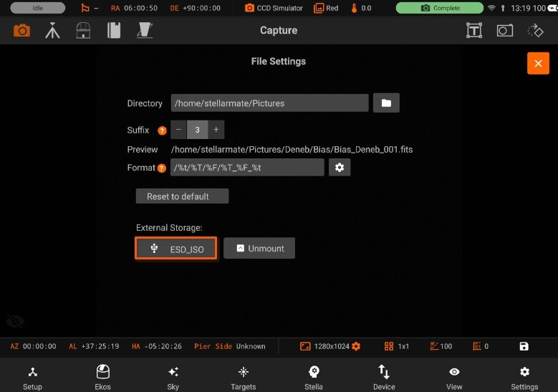
Task: Click the 1x1 binning control
Action: coord(397,346)
